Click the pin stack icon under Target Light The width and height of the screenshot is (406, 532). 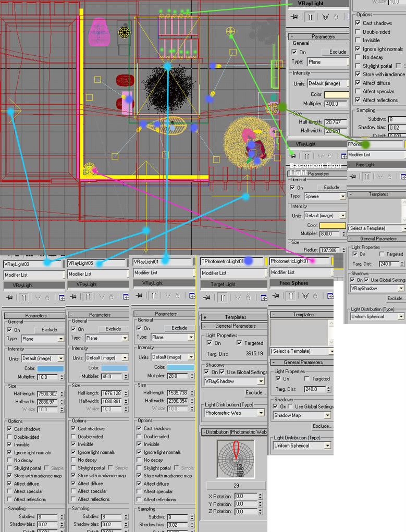pos(207,298)
